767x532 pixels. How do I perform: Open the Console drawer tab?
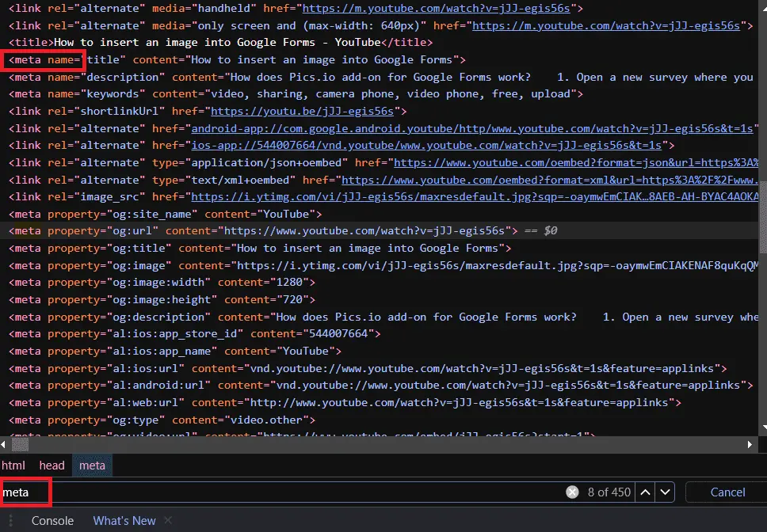(52, 521)
